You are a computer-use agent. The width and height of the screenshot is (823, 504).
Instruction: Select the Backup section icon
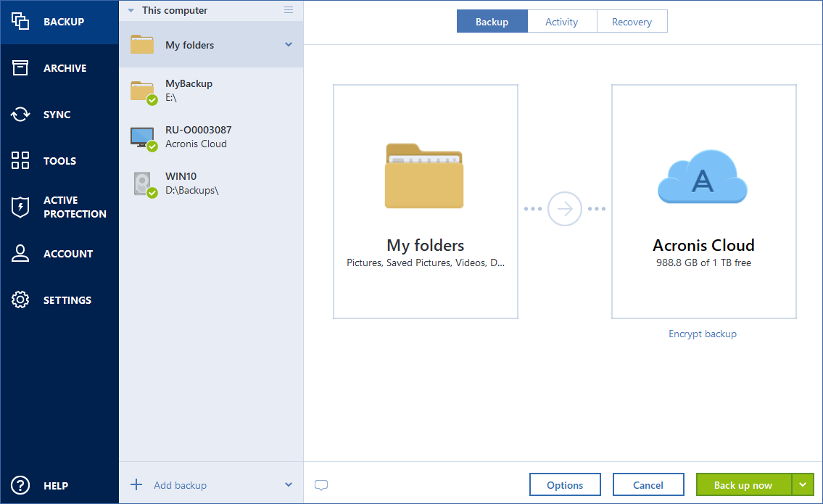click(x=20, y=21)
